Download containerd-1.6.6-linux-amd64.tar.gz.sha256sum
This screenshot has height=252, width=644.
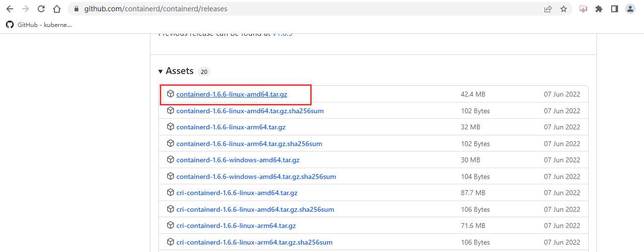click(x=250, y=111)
